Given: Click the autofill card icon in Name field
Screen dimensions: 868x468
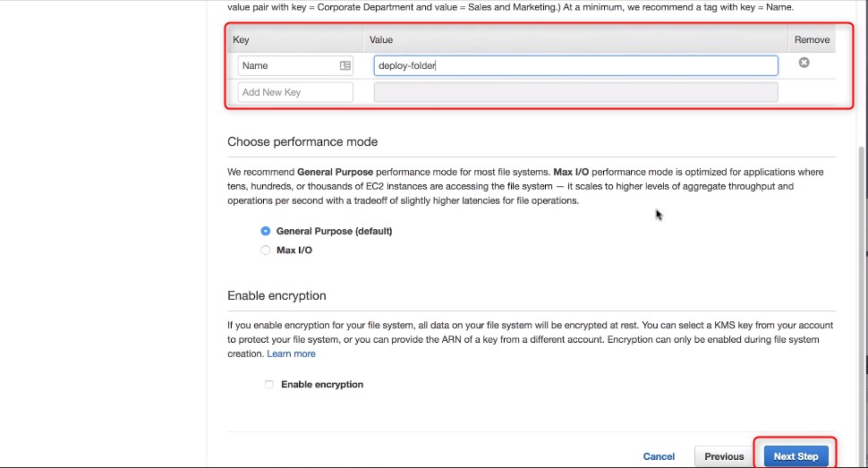Looking at the screenshot, I should [x=345, y=65].
